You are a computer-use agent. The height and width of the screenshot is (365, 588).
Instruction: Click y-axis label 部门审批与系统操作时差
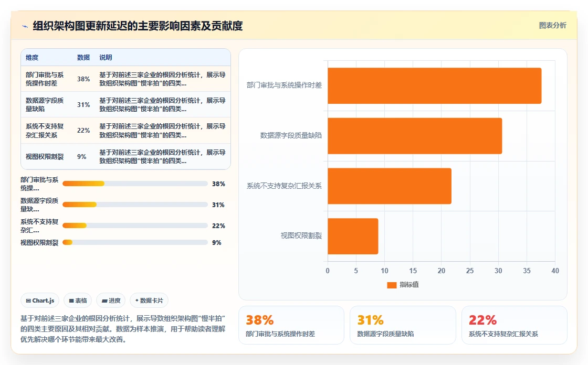[284, 85]
